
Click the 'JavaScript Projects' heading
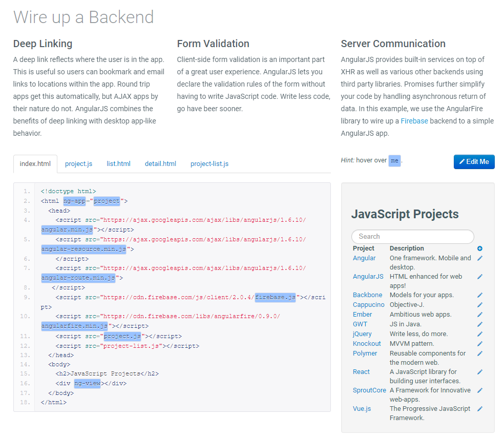pyautogui.click(x=405, y=214)
